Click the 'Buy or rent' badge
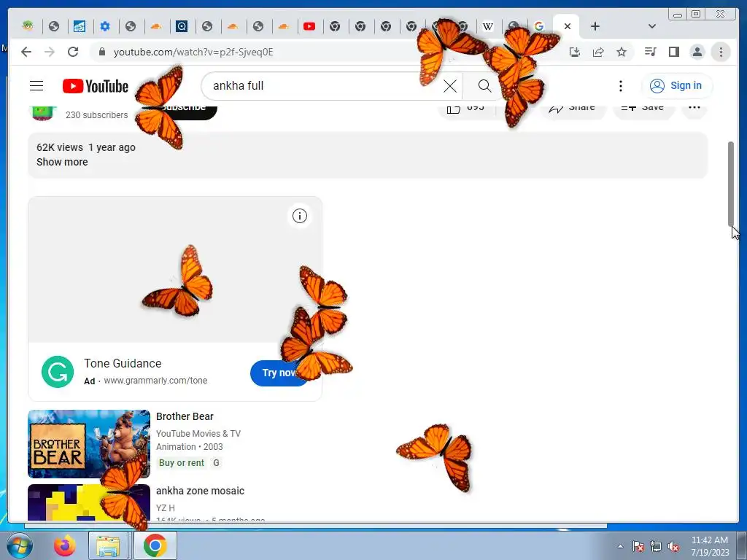 click(x=182, y=463)
